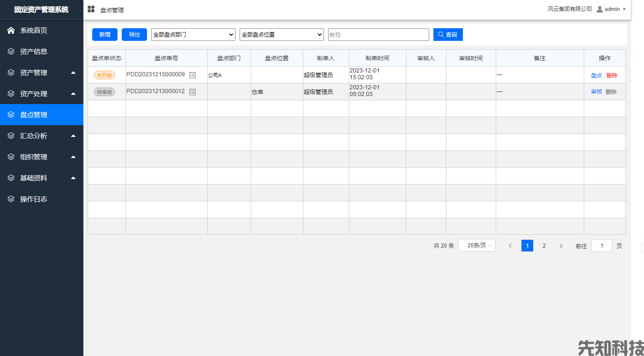Click the layers icon beside 操作日志

coord(11,199)
